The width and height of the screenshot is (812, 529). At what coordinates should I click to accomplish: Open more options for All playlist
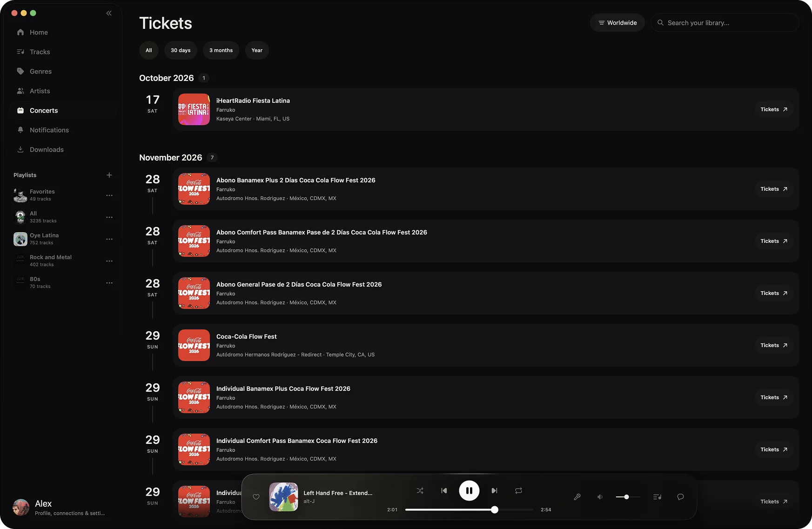(109, 217)
